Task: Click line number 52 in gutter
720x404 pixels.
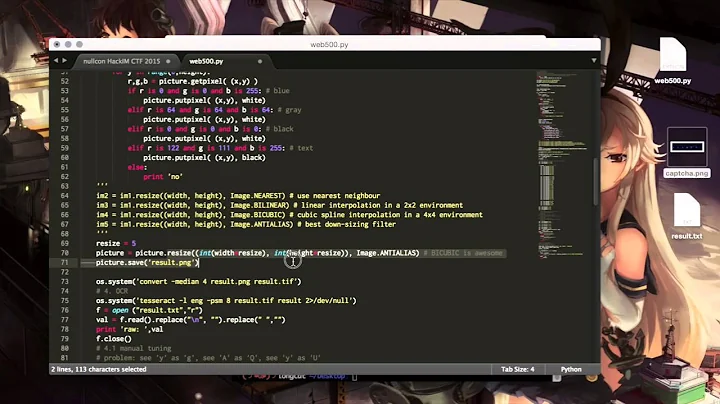Action: [x=64, y=81]
